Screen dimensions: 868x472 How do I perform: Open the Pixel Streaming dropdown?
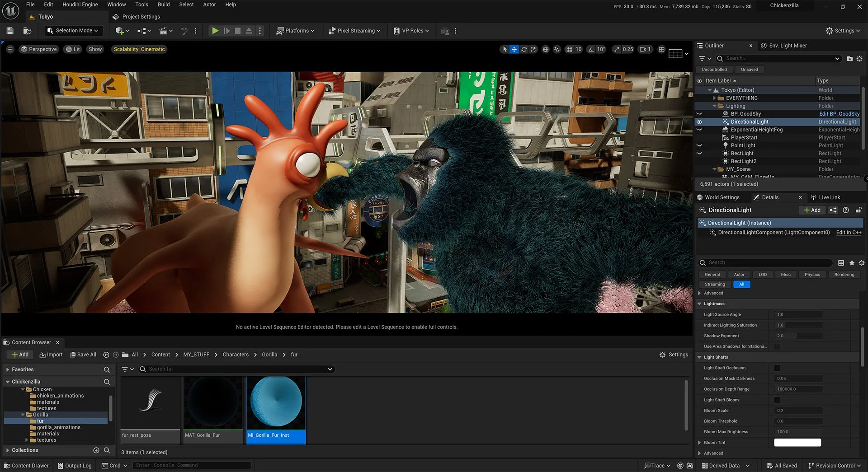354,31
